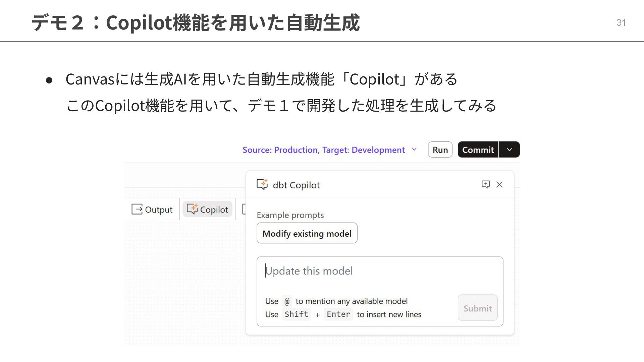This screenshot has height=362, width=644.
Task: Click the Output arrow icon in toolbar
Action: coord(137,209)
